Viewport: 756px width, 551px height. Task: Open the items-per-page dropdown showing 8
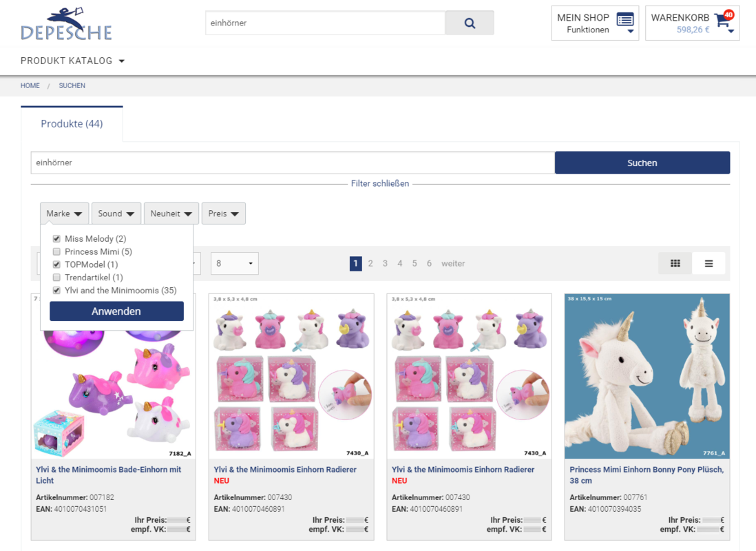pos(234,263)
